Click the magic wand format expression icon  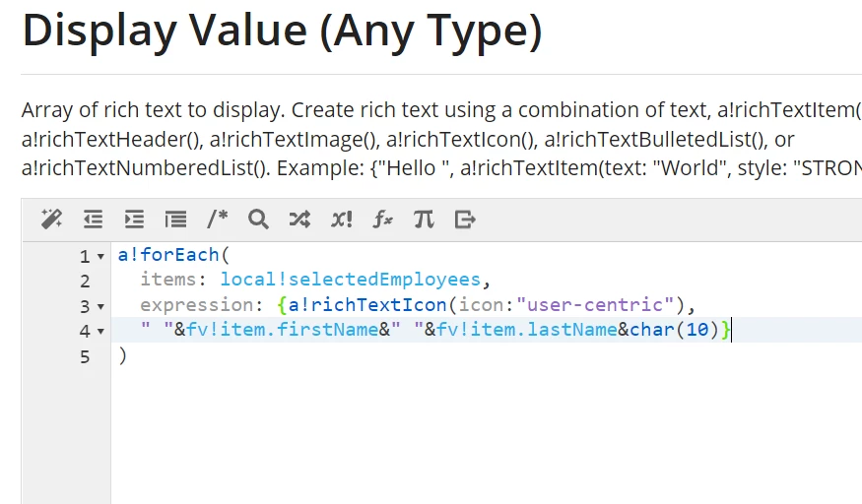51,220
